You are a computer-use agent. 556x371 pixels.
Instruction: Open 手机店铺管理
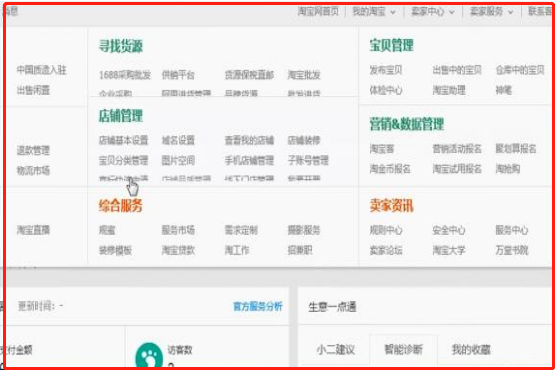(x=249, y=160)
